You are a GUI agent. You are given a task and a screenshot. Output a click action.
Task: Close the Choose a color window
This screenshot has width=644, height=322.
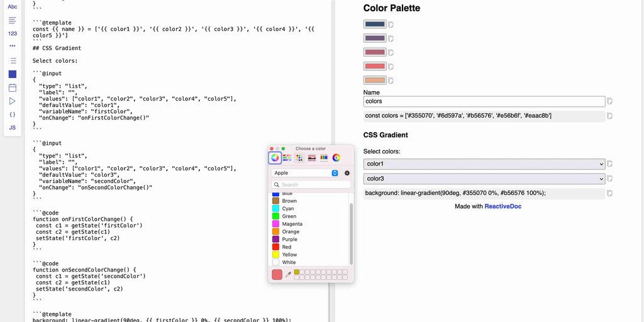click(272, 148)
